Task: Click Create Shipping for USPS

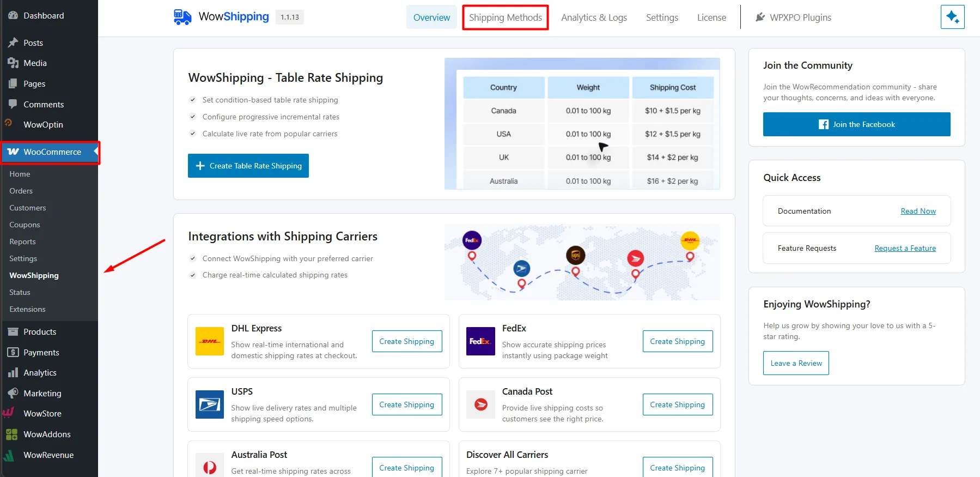Action: (x=407, y=404)
